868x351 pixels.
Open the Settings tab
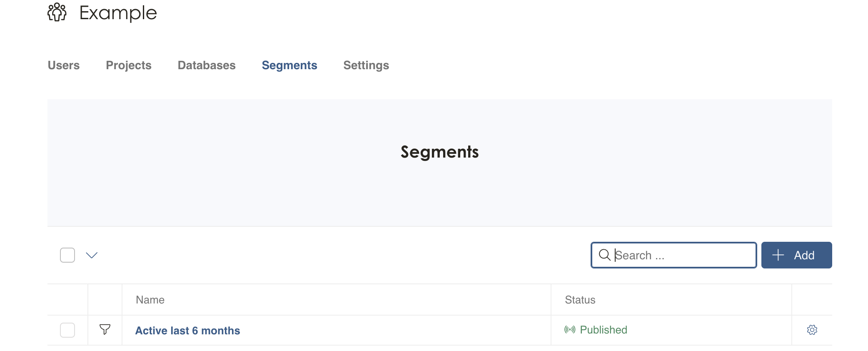366,65
